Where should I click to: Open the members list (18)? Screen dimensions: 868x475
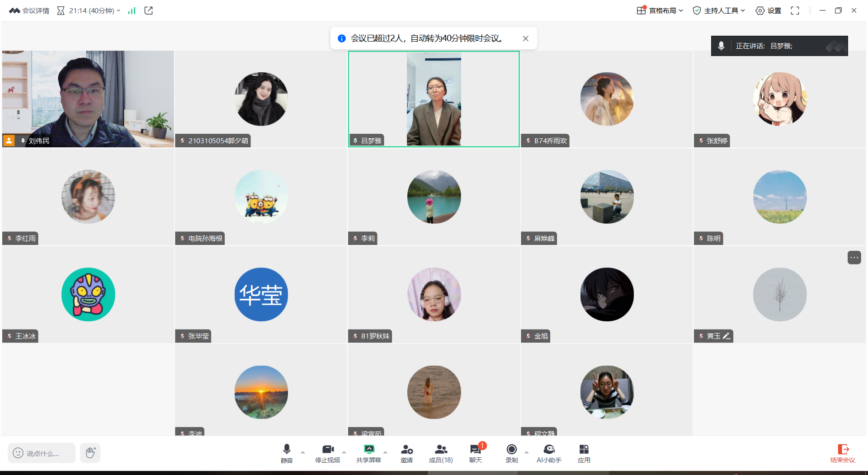pyautogui.click(x=440, y=453)
